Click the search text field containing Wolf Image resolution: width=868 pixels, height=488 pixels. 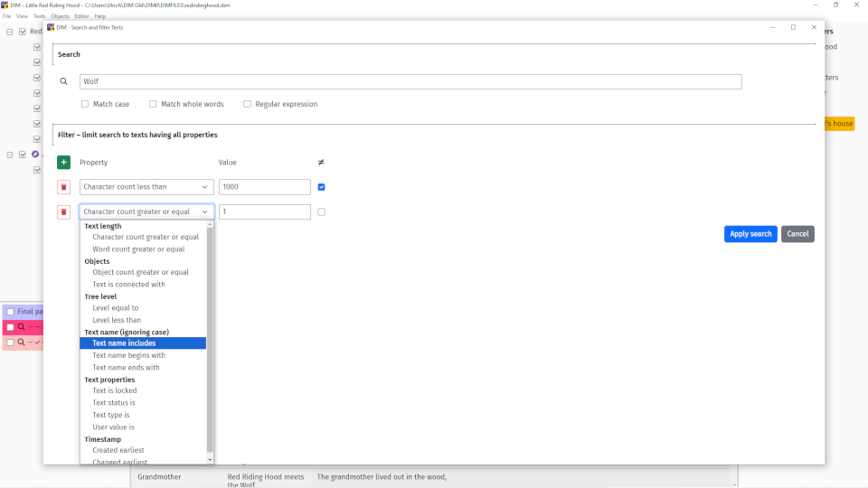pos(410,81)
